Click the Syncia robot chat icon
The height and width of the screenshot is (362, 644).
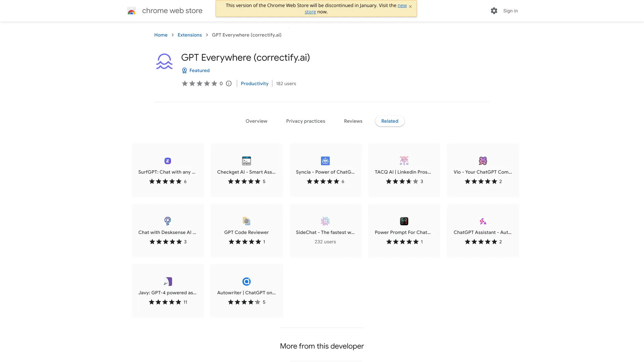[325, 161]
